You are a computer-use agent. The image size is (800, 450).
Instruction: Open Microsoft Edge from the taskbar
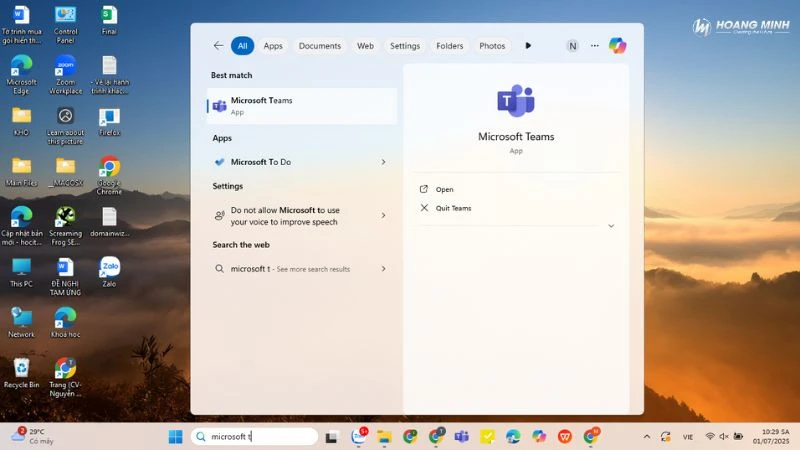click(513, 437)
